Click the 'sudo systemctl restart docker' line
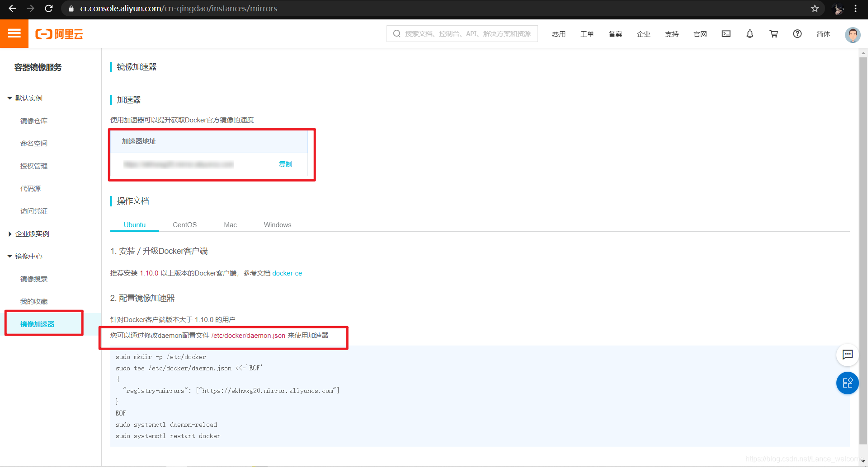Image resolution: width=868 pixels, height=467 pixels. (168, 436)
